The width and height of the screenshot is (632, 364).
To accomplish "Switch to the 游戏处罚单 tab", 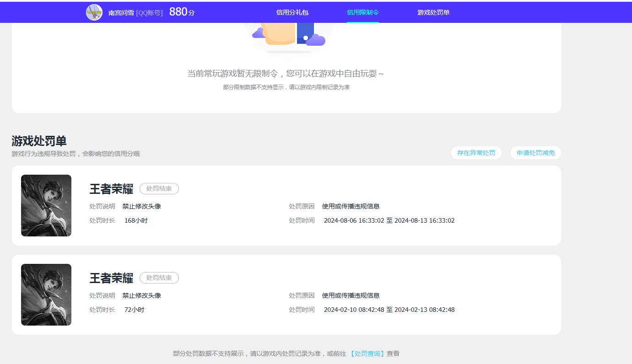I will [433, 12].
